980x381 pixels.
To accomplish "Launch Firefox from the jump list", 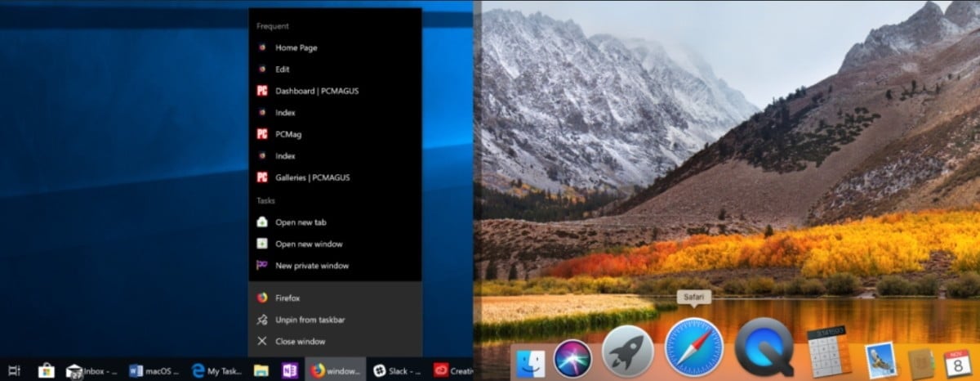I will (x=335, y=298).
